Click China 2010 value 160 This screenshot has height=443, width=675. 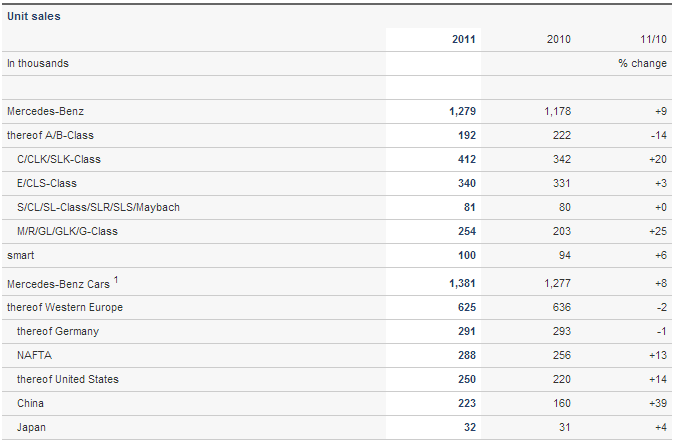pos(562,403)
